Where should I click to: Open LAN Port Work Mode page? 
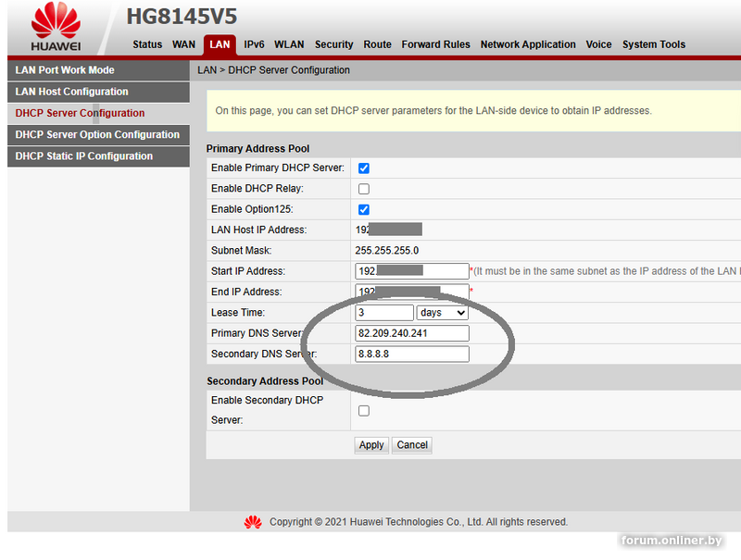click(x=98, y=70)
